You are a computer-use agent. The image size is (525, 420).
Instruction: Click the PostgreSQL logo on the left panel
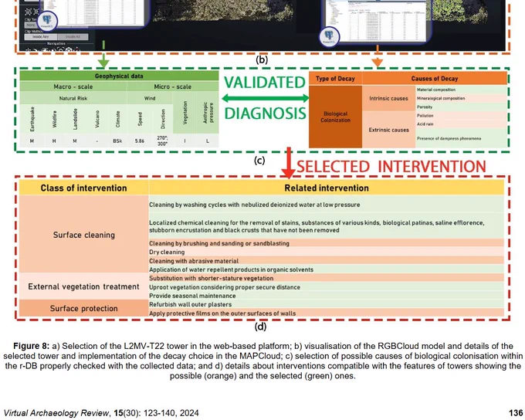[47, 22]
